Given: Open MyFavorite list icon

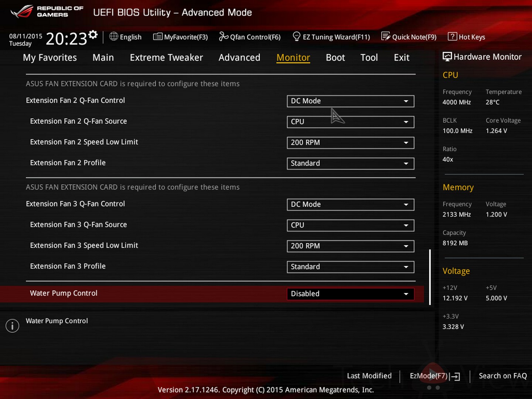Looking at the screenshot, I should [158, 37].
